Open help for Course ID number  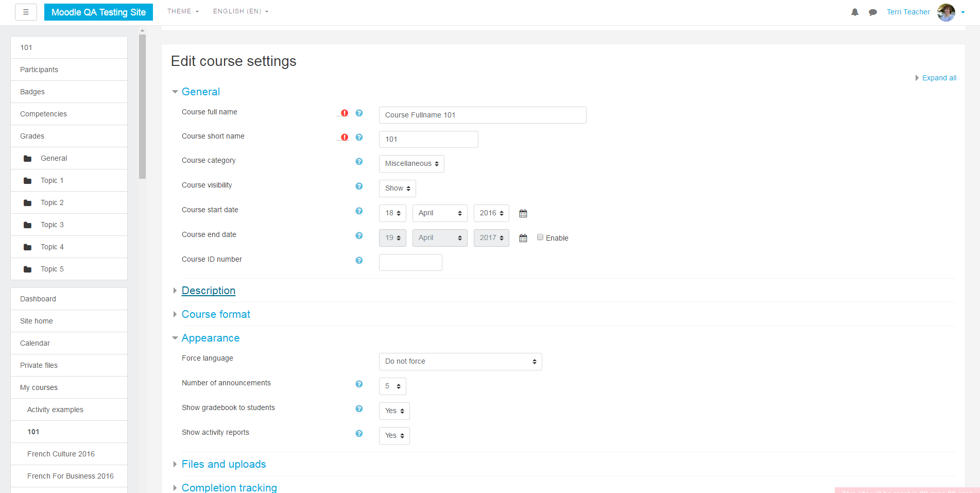coord(359,260)
